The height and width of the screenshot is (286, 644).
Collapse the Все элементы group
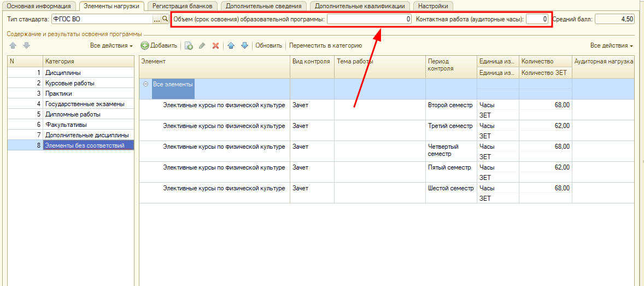click(145, 84)
